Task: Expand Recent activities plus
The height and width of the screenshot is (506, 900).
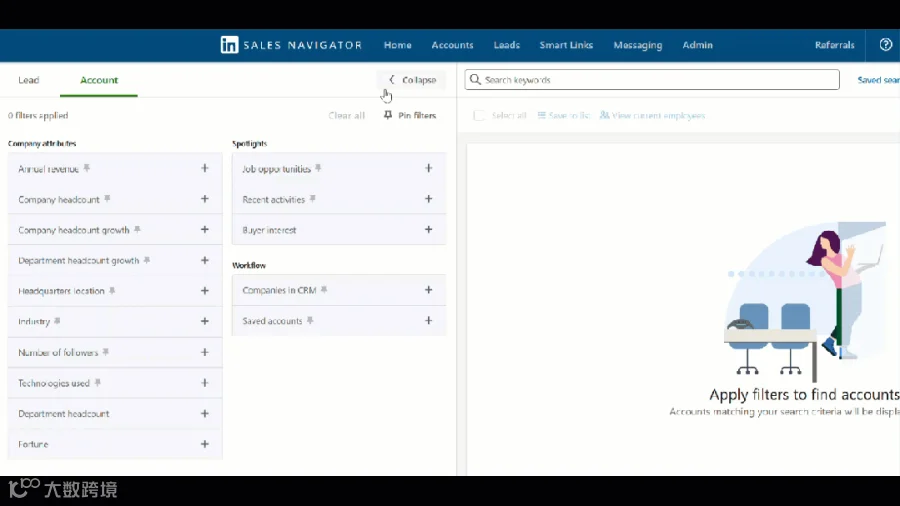Action: 429,198
